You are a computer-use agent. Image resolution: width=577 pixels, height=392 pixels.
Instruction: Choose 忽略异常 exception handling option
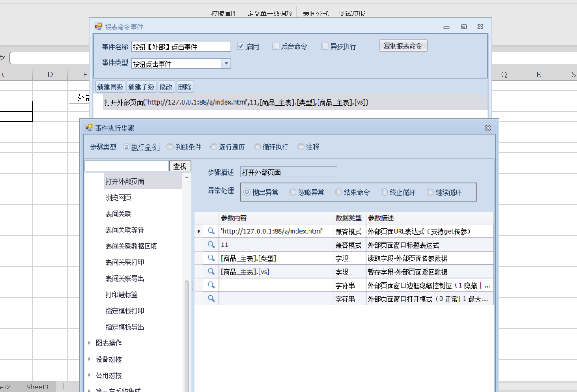click(x=293, y=192)
